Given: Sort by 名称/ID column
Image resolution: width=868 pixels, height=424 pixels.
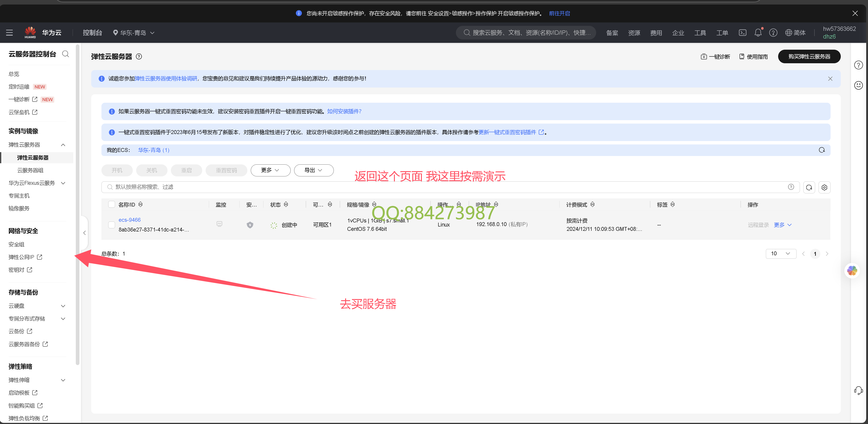Looking at the screenshot, I should click(x=140, y=205).
